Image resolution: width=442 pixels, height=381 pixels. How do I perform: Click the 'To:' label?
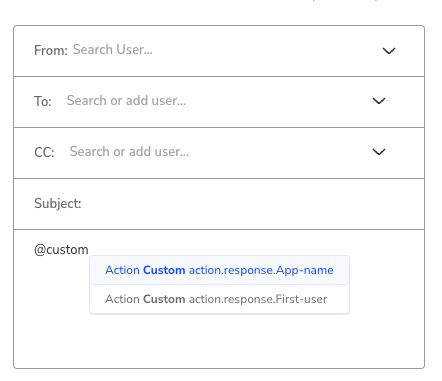tap(43, 101)
